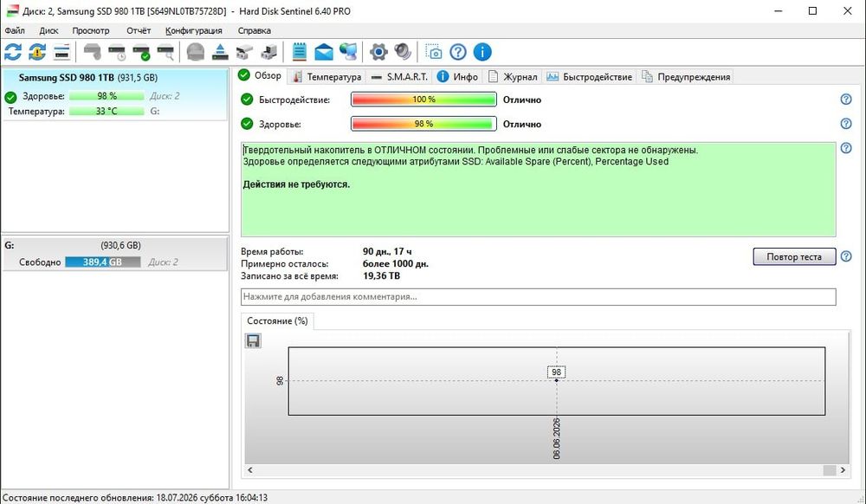Click the disk icon with clock
Viewport: 866px width, 504px height.
coord(117,53)
